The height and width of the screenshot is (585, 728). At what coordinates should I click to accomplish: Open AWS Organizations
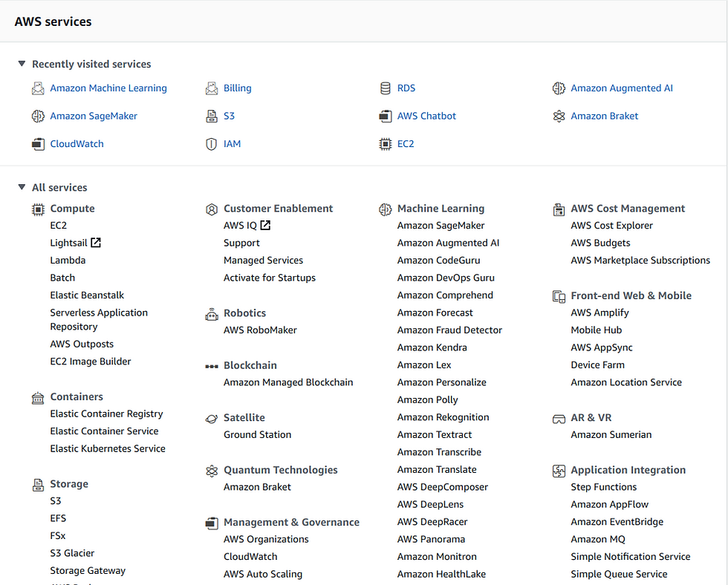tap(266, 539)
